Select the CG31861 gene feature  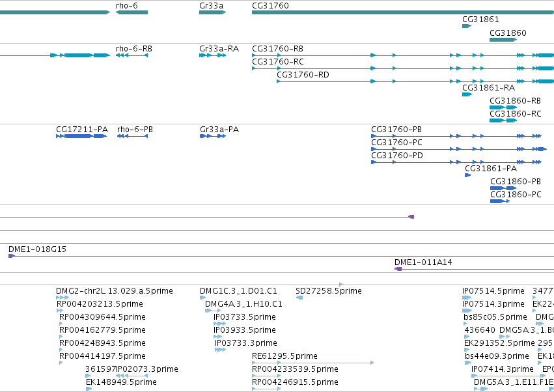point(467,26)
